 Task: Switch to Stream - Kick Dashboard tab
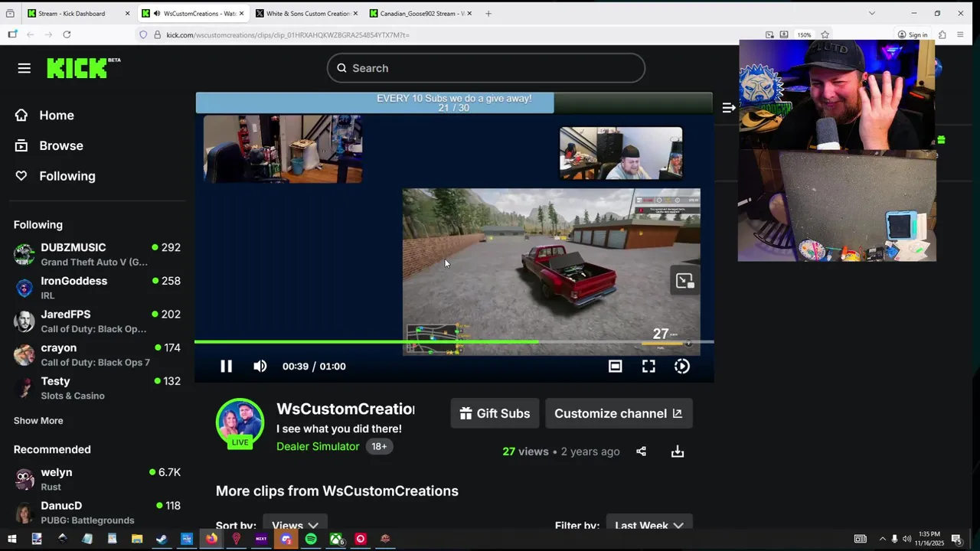(x=71, y=13)
